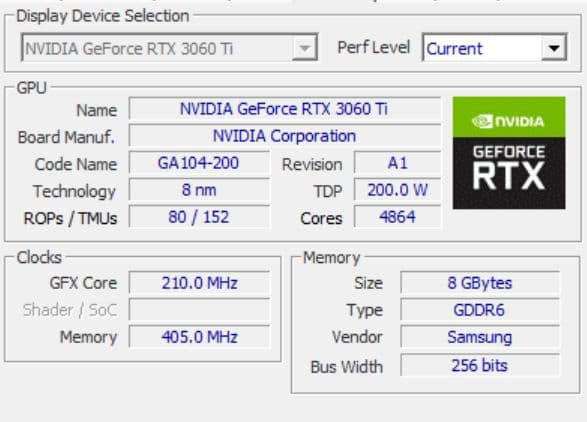Open the Display Device Selection dropdown arrow
The height and width of the screenshot is (422, 587).
coord(305,48)
